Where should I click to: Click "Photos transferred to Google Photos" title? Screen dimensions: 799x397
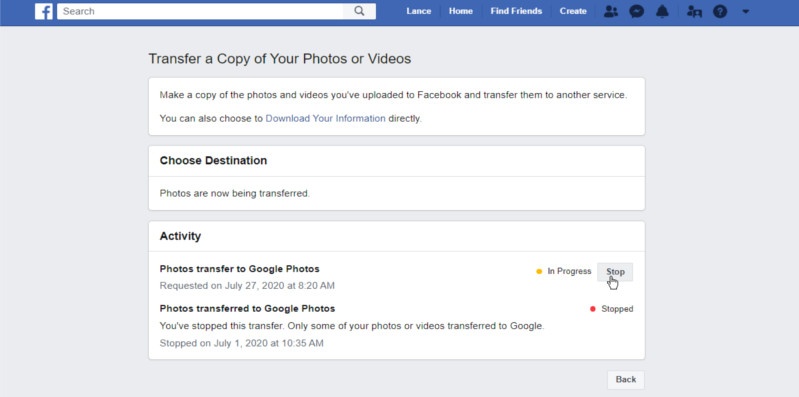(247, 308)
